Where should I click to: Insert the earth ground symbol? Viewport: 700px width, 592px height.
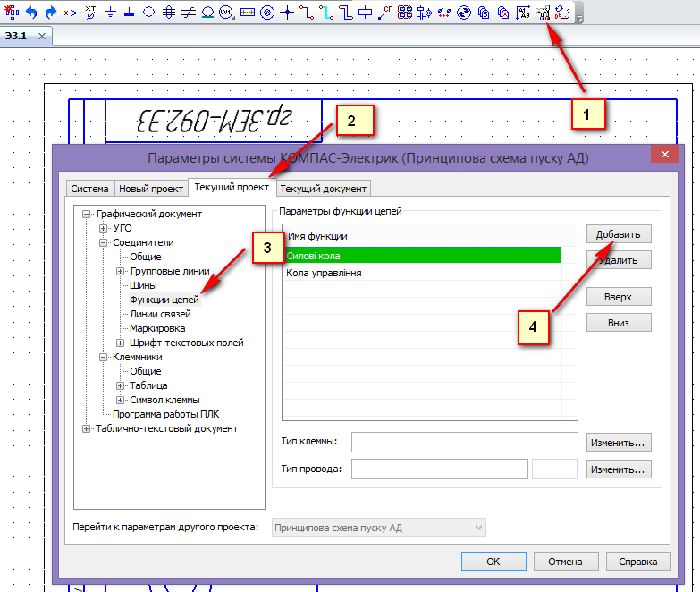pyautogui.click(x=110, y=12)
